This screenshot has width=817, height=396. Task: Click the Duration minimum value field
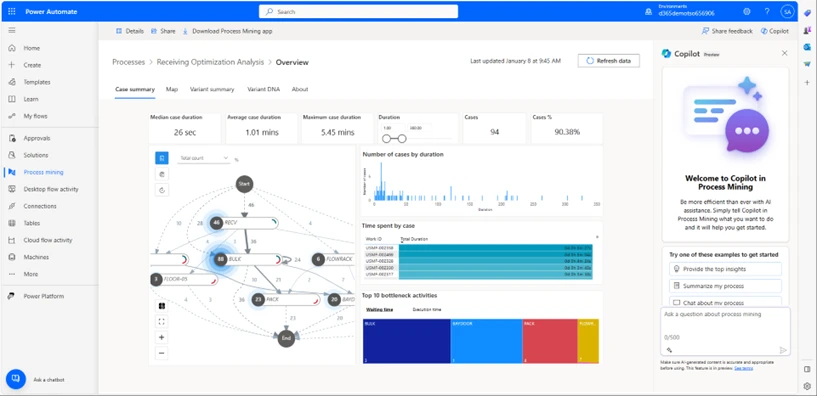coord(392,128)
